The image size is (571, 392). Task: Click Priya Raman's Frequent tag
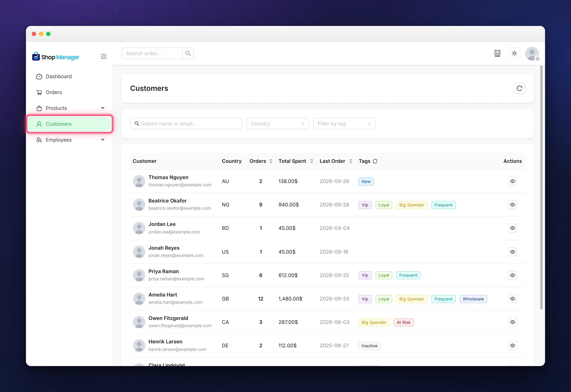[x=408, y=275]
